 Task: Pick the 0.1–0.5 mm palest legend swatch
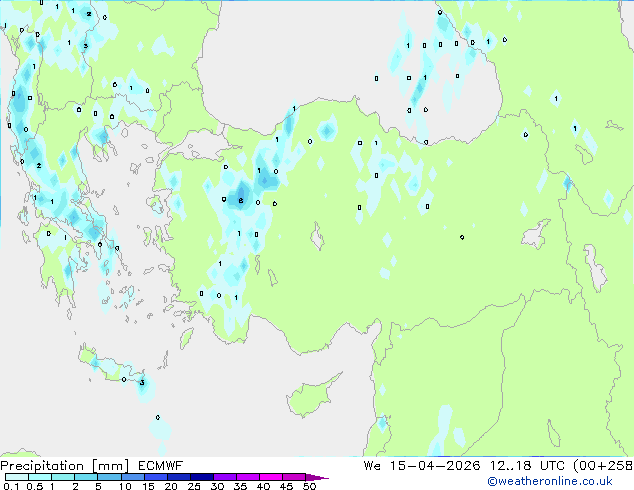pos(17,477)
